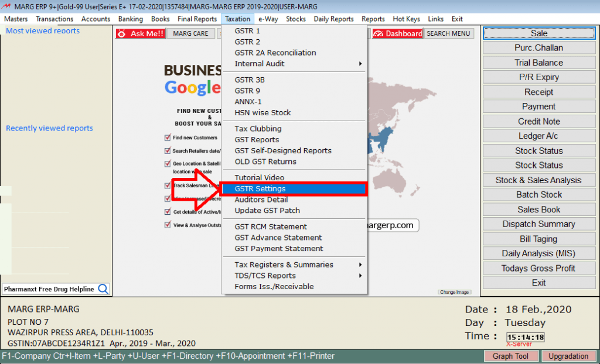Click Stock & Sales Analysis button
The height and width of the screenshot is (364, 600).
coord(539,180)
